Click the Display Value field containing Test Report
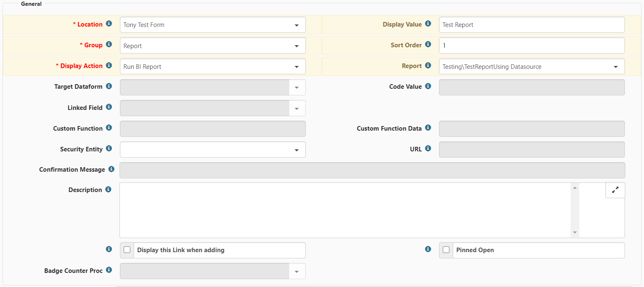 click(x=532, y=25)
